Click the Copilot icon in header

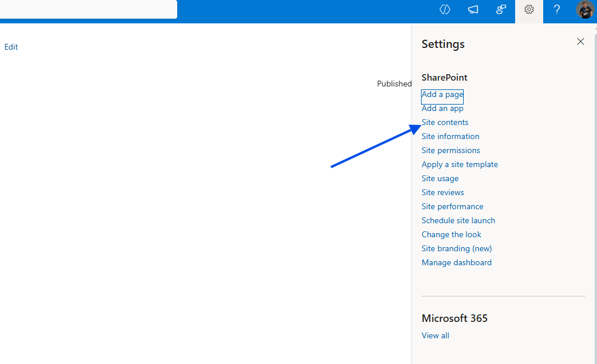click(445, 9)
